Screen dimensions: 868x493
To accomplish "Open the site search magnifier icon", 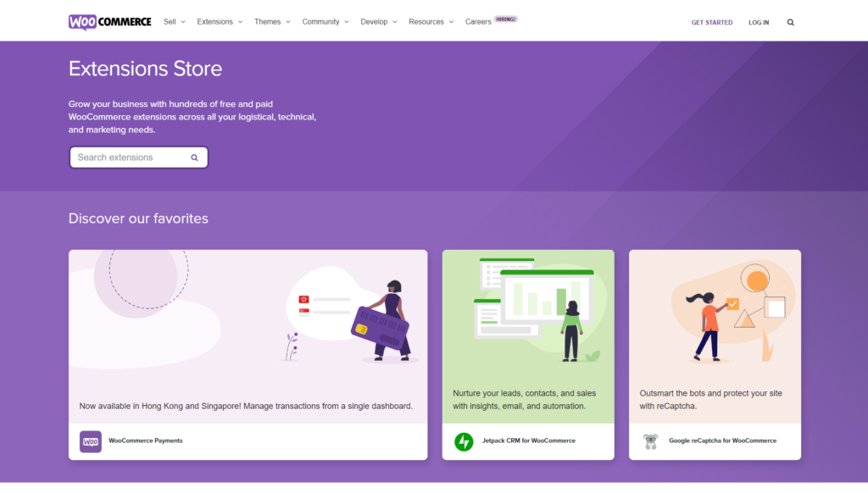I will [791, 23].
